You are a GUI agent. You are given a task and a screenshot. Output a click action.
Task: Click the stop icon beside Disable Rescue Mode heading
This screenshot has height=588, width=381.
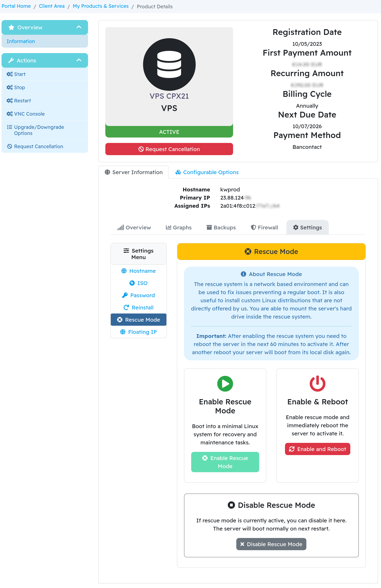(231, 505)
